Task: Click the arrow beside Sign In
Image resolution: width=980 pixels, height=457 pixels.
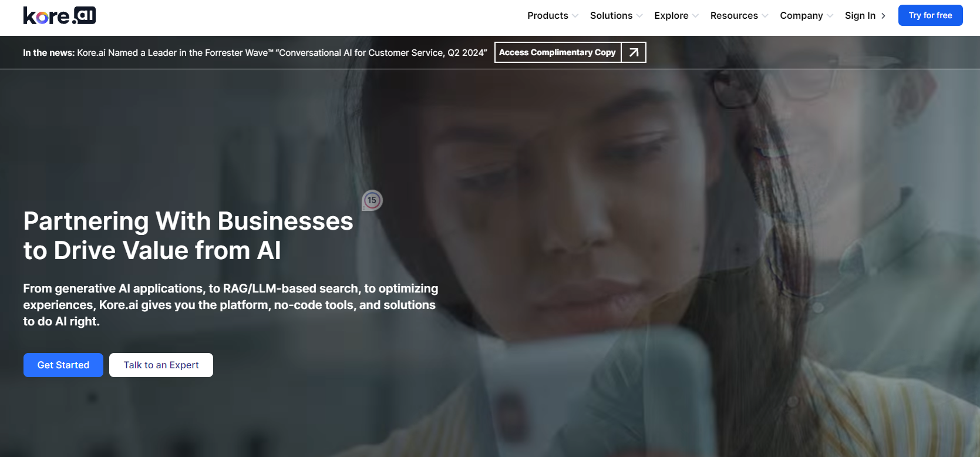Action: pos(883,16)
